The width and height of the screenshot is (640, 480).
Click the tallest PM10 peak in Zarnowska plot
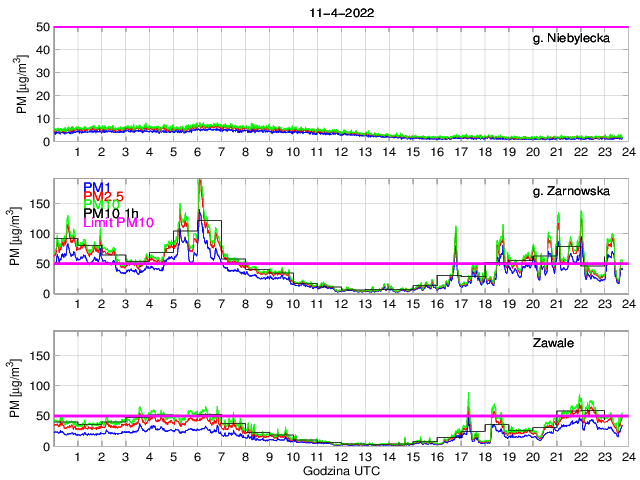click(x=200, y=181)
